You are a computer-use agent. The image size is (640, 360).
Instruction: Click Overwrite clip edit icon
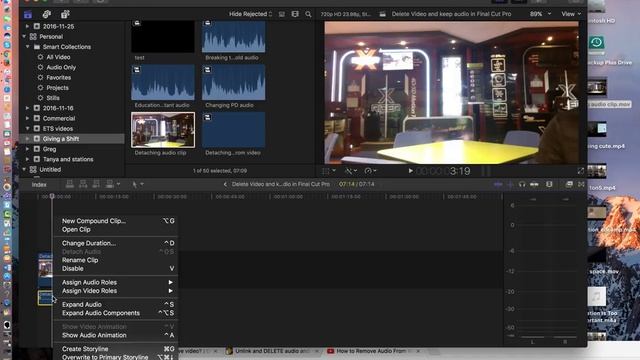[109, 184]
